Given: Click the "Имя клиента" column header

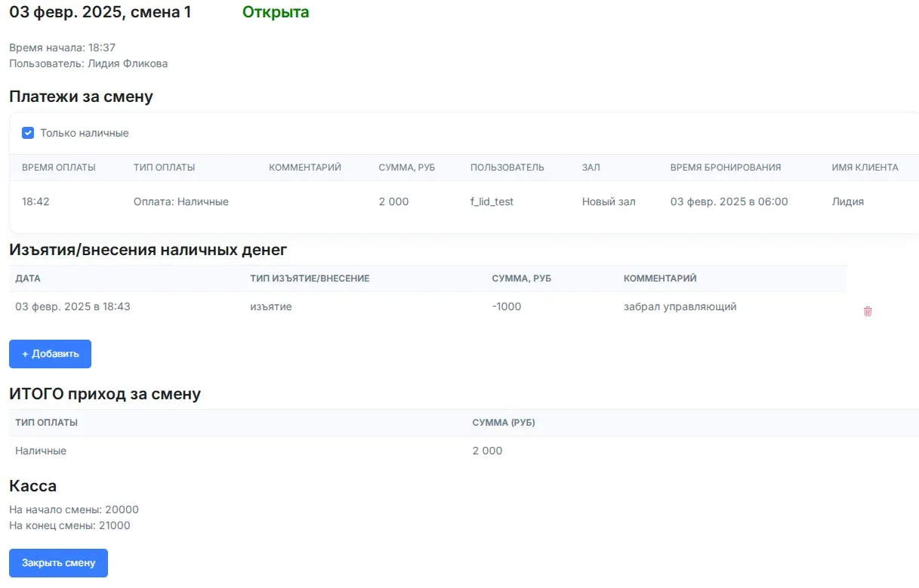Looking at the screenshot, I should [x=865, y=168].
